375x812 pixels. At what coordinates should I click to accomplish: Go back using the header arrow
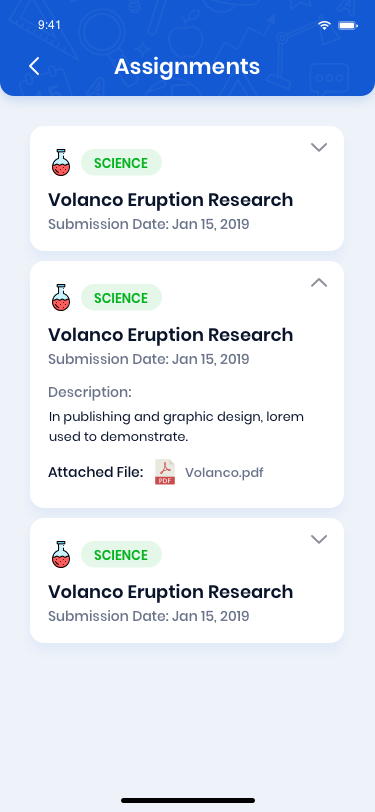click(x=34, y=66)
